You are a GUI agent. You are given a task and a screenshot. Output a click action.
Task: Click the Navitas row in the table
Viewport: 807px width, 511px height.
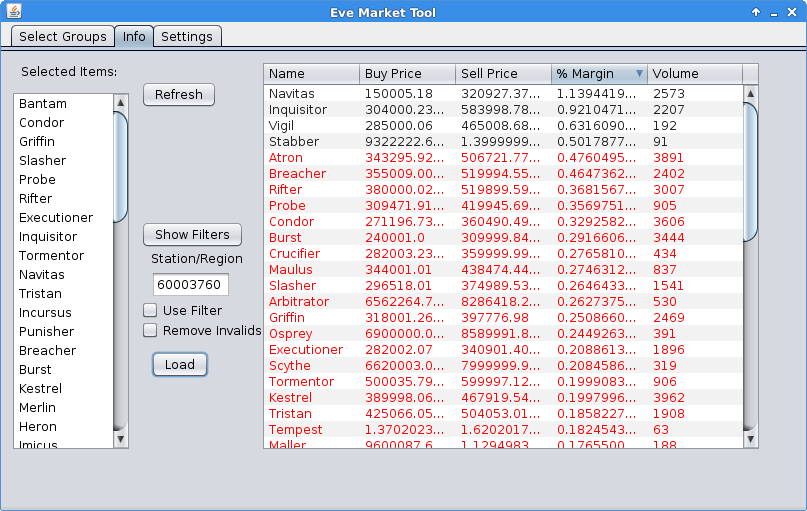click(x=503, y=94)
